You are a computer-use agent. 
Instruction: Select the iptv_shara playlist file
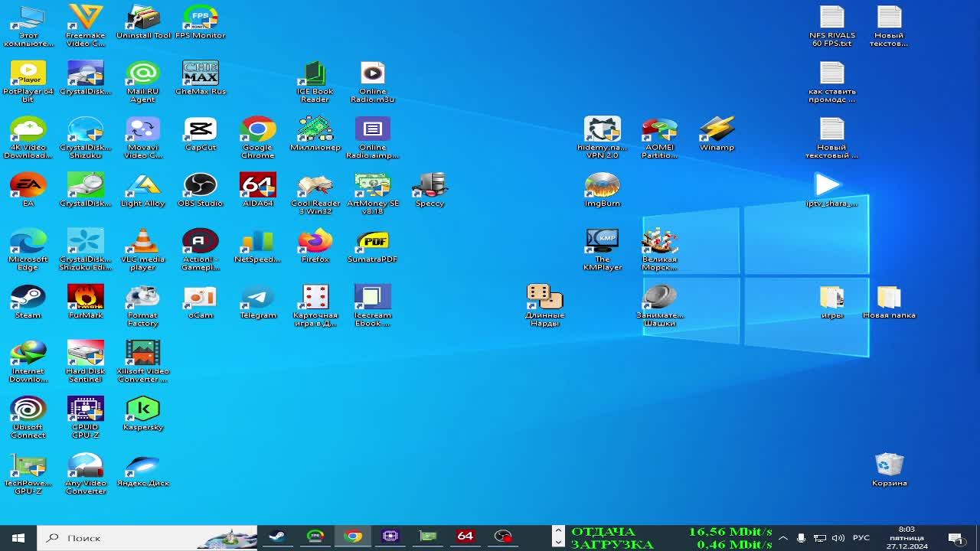tap(832, 190)
